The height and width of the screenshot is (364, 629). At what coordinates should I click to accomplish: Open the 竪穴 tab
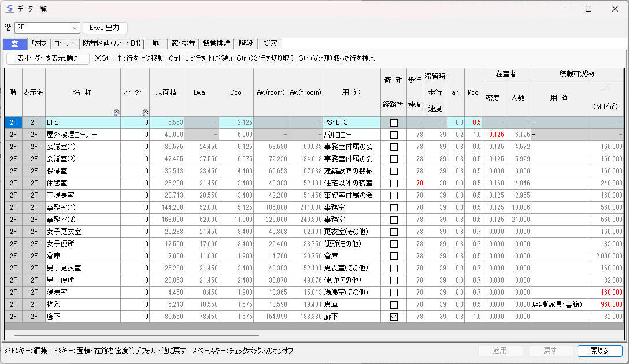pos(270,43)
